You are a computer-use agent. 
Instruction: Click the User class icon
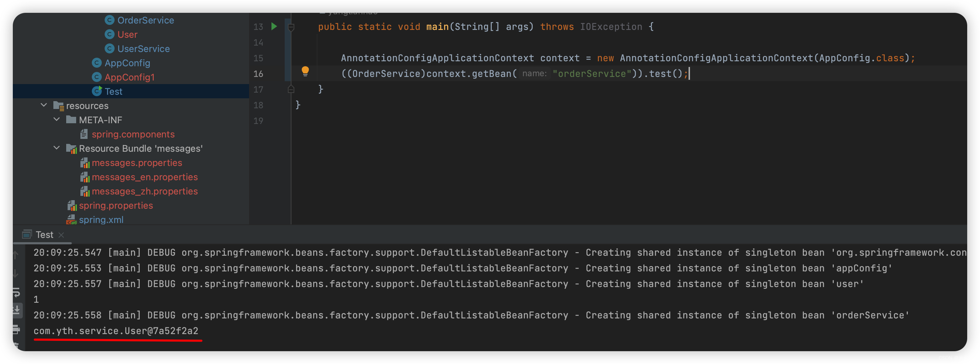tap(110, 34)
